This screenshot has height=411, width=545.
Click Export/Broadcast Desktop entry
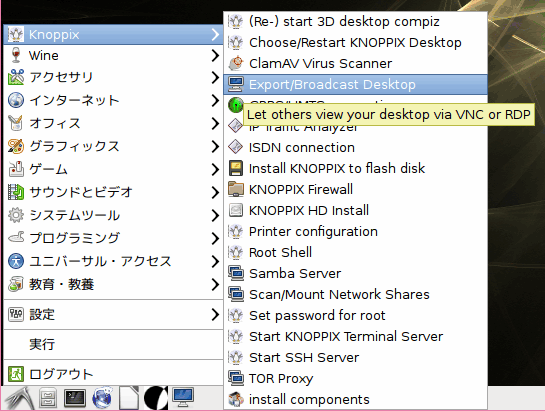pos(355,84)
